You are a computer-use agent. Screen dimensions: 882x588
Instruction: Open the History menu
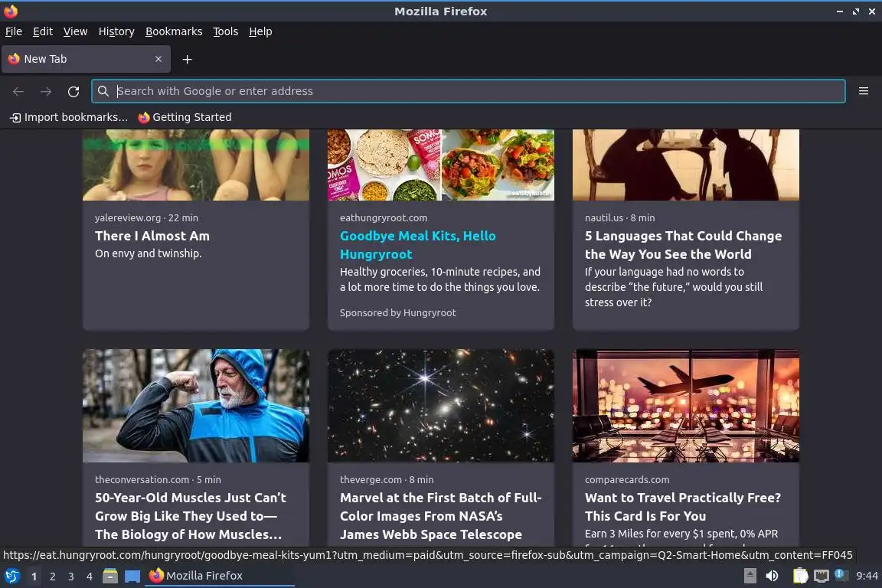tap(116, 31)
